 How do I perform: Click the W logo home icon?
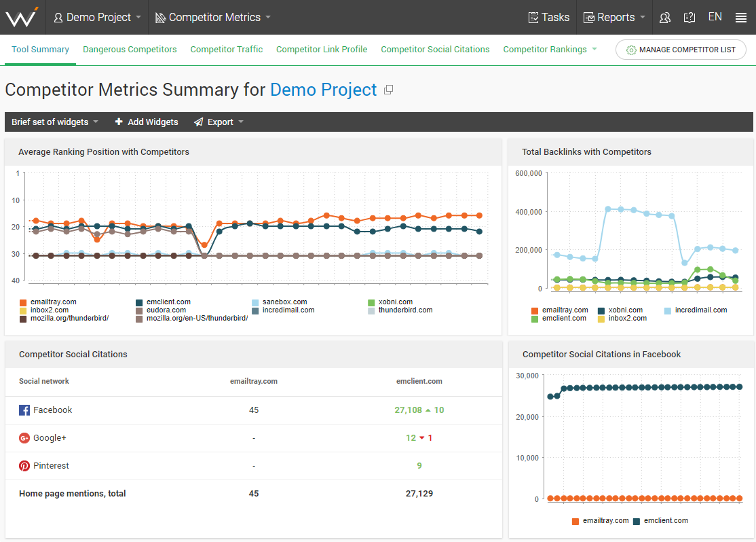click(22, 18)
